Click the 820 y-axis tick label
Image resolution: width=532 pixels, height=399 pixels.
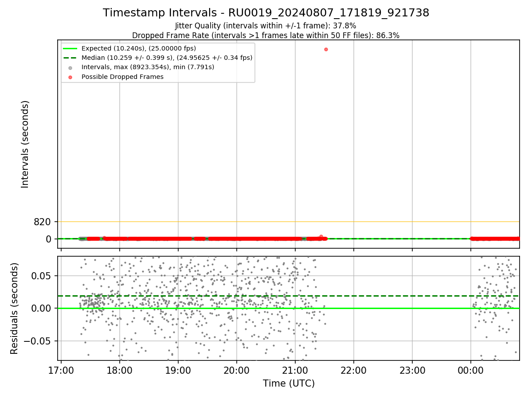(x=42, y=222)
